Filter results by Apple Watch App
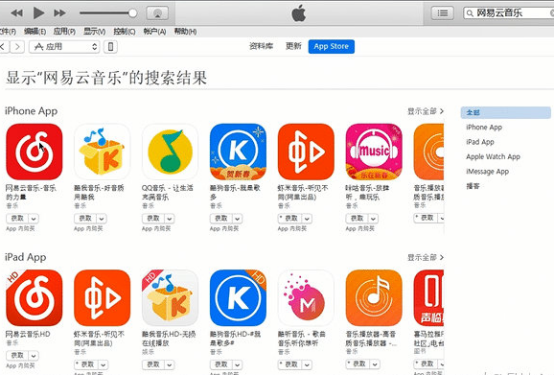This screenshot has height=375, width=554. pyautogui.click(x=493, y=157)
